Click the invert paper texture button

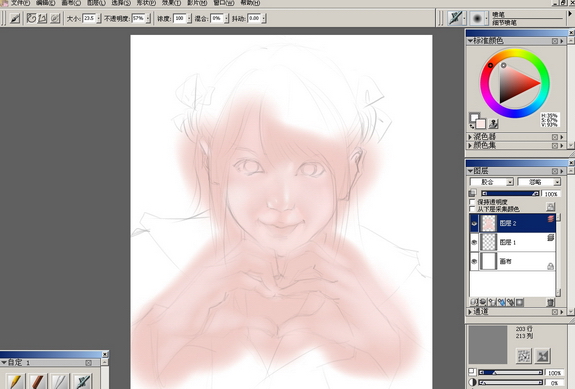542,356
